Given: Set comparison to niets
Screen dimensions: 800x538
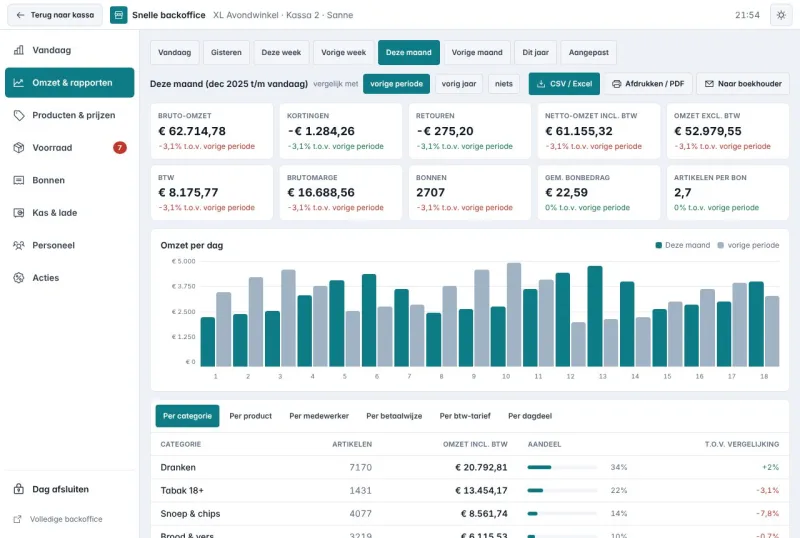Looking at the screenshot, I should tap(504, 84).
